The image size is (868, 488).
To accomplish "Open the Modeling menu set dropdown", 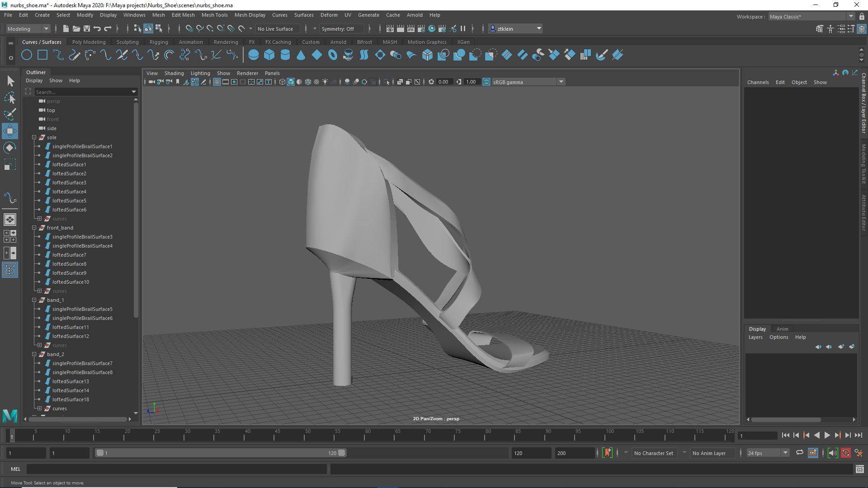I will pyautogui.click(x=28, y=28).
